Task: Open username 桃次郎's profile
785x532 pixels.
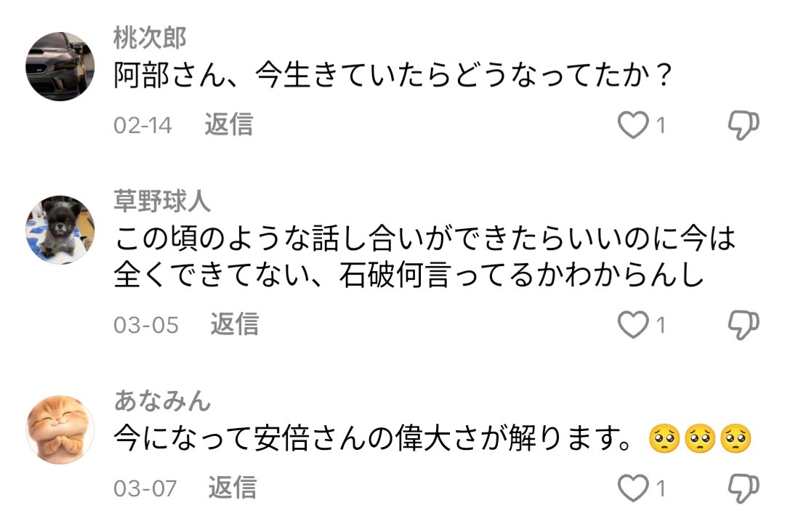Action: (x=150, y=38)
